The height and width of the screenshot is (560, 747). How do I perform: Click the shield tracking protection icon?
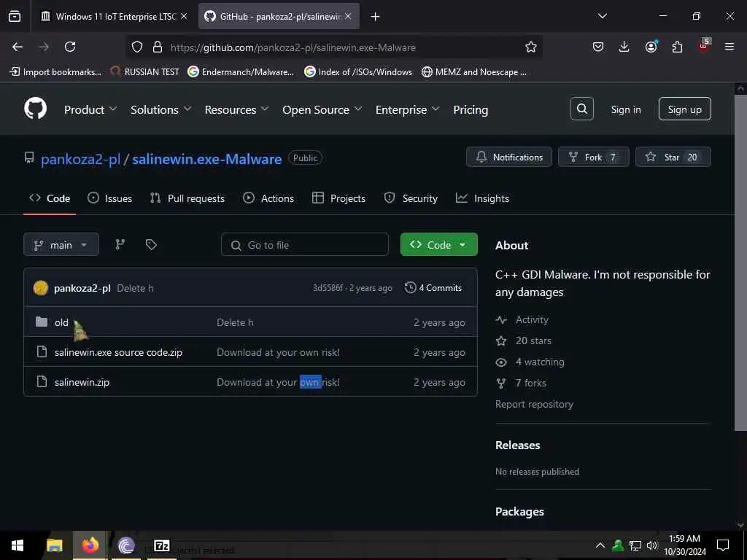(137, 47)
